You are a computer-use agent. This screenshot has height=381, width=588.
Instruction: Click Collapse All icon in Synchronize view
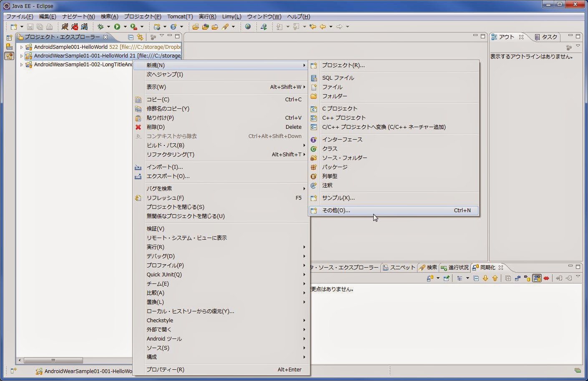476,278
